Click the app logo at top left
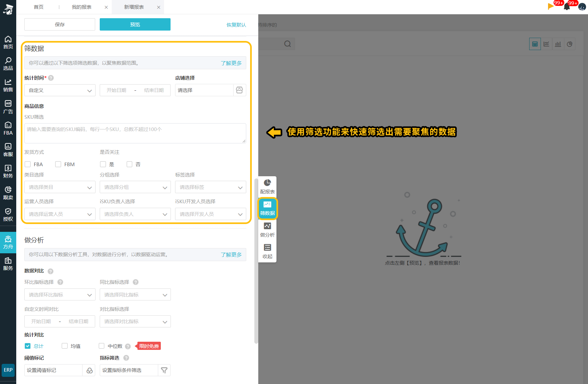Image resolution: width=588 pixels, height=384 pixels. click(8, 9)
